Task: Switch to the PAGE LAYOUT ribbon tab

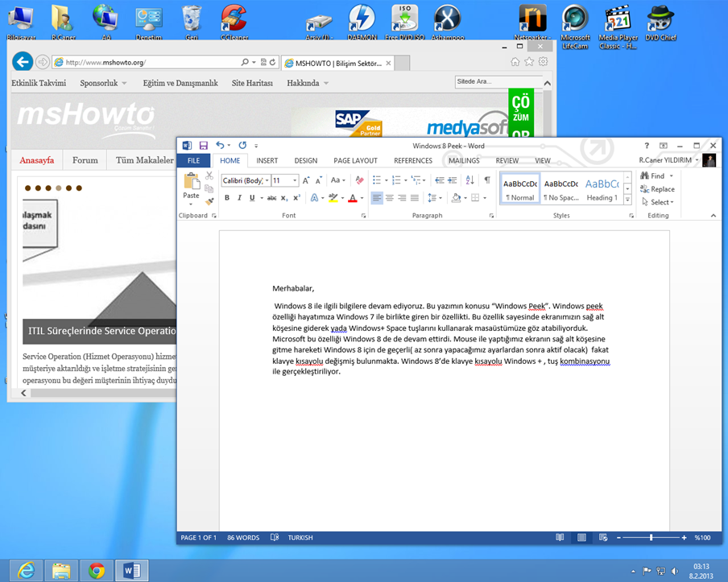Action: pos(356,160)
